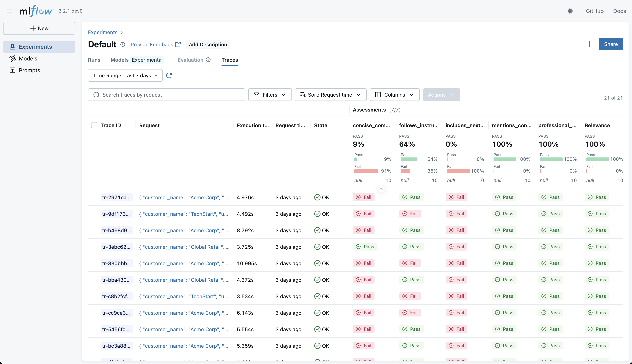This screenshot has height=364, width=632.
Task: Click the refresh traces icon
Action: [169, 76]
